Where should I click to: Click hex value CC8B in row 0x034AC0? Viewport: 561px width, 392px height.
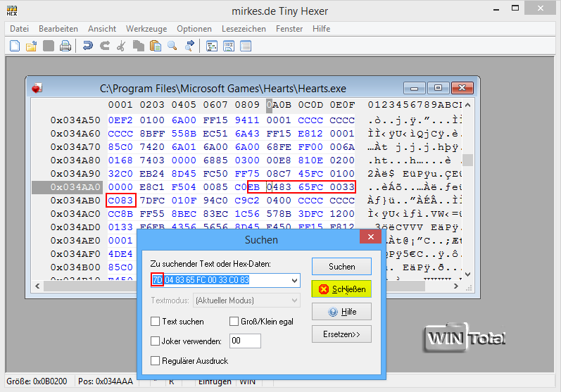[x=120, y=214]
